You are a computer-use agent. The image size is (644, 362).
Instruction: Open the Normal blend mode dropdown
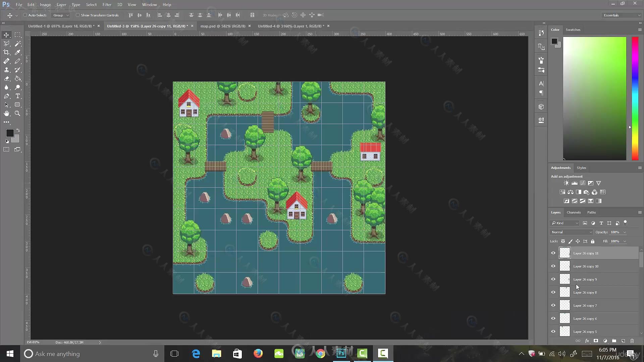click(x=572, y=232)
